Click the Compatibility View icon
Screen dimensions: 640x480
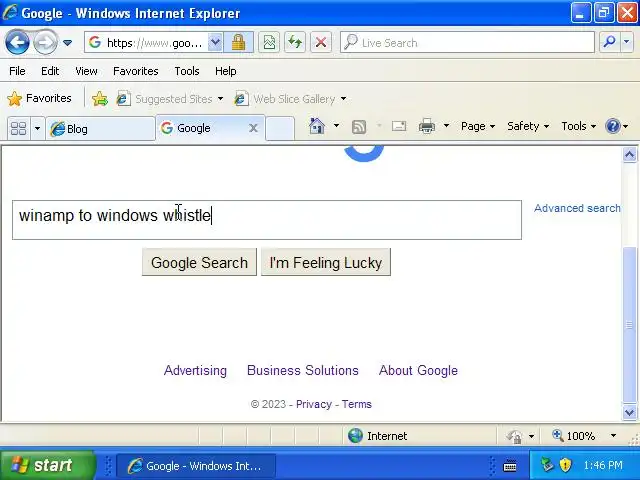(x=269, y=42)
